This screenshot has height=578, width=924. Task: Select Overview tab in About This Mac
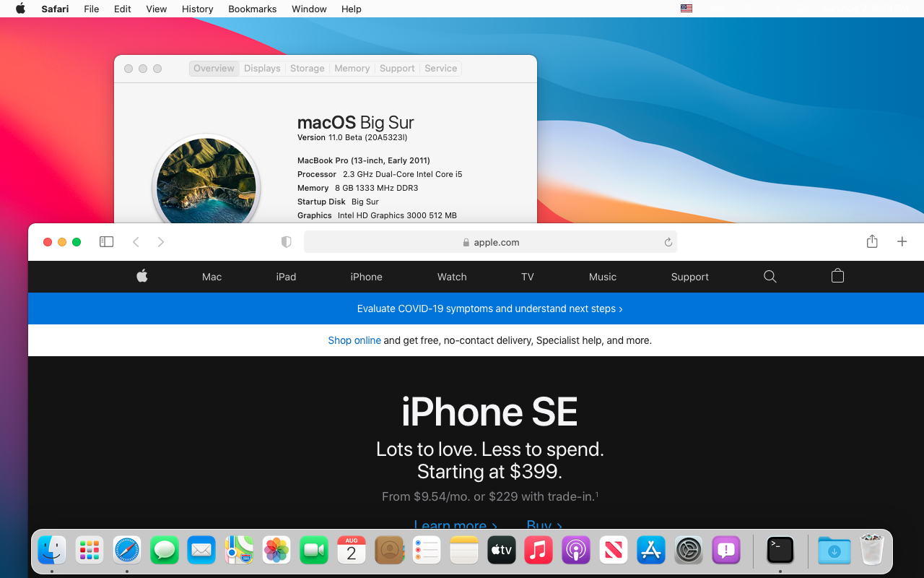pyautogui.click(x=214, y=69)
